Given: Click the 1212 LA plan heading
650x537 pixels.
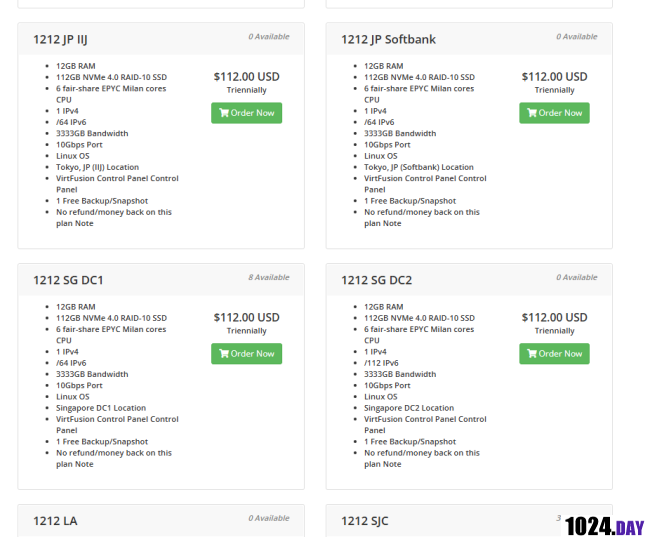Looking at the screenshot, I should coord(55,521).
